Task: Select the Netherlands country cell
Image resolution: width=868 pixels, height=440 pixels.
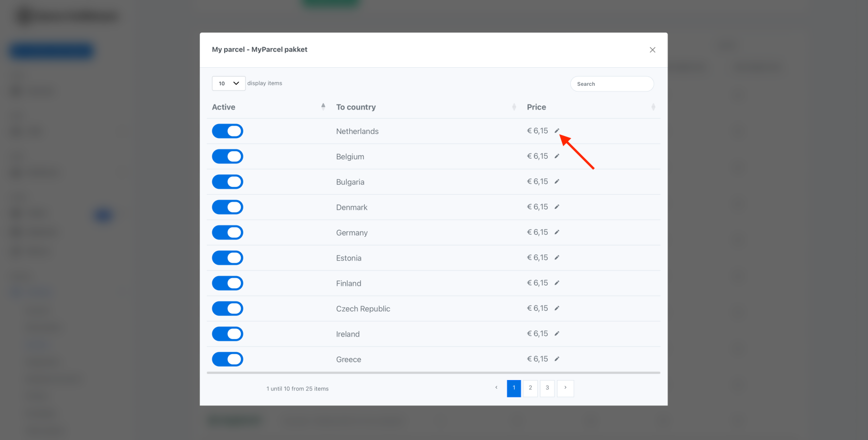Action: point(358,131)
